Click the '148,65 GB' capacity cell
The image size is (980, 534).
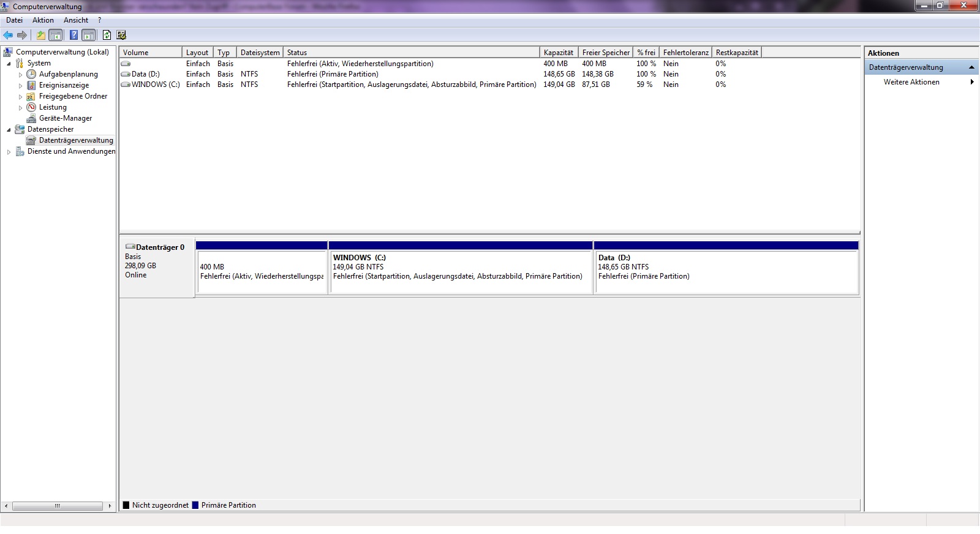coord(559,74)
